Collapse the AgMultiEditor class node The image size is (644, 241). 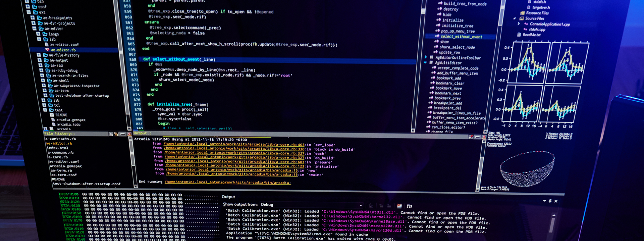[x=425, y=62]
